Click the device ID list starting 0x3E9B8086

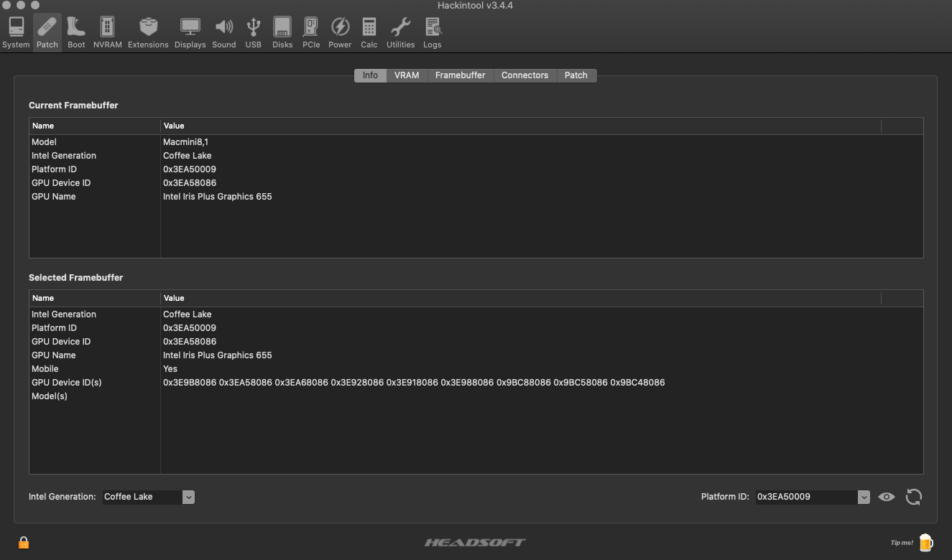414,383
